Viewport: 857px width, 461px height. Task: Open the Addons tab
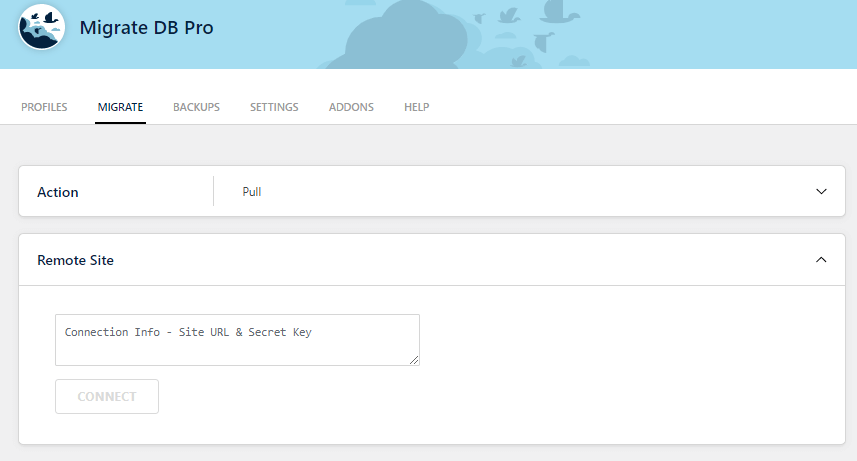(x=351, y=107)
